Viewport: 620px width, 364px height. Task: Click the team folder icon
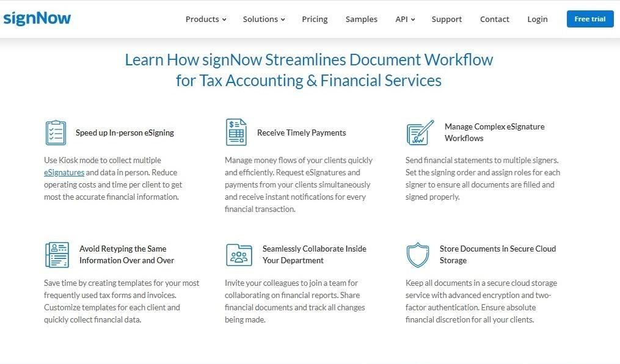point(239,255)
